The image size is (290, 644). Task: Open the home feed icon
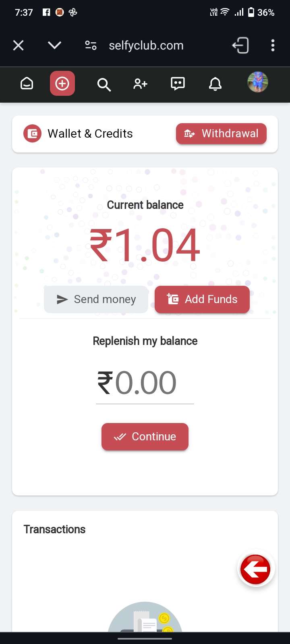point(27,84)
